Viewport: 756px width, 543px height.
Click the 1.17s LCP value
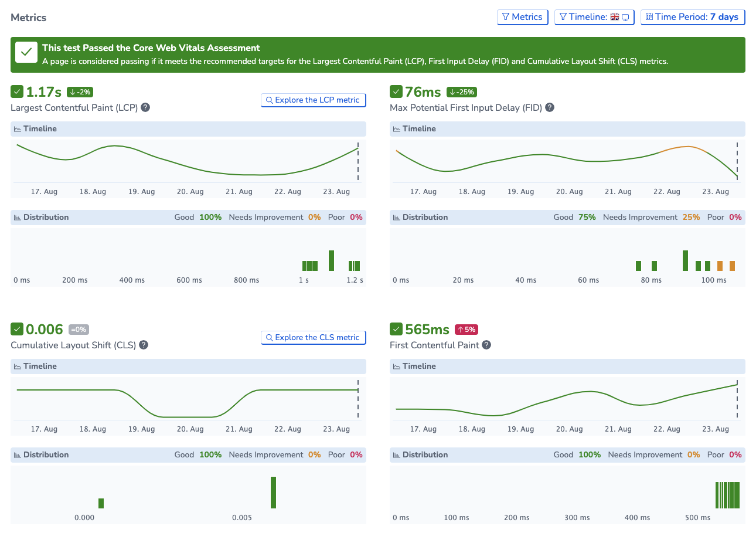[x=44, y=92]
